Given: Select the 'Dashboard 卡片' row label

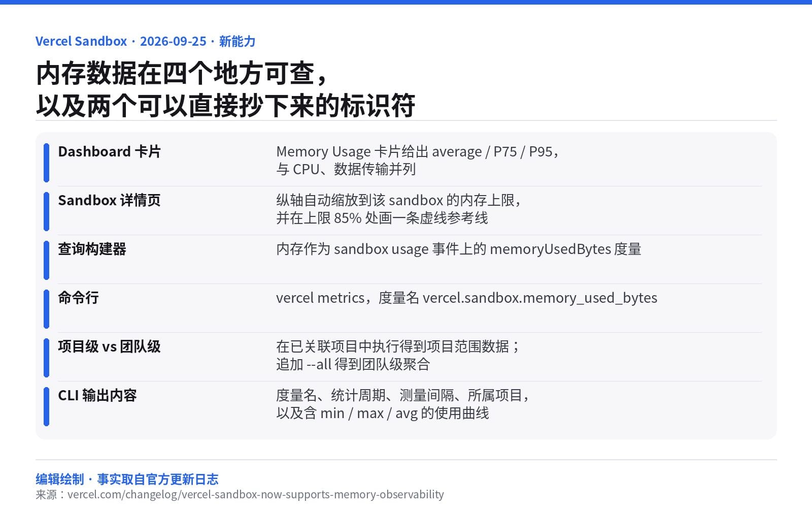Looking at the screenshot, I should tap(110, 151).
